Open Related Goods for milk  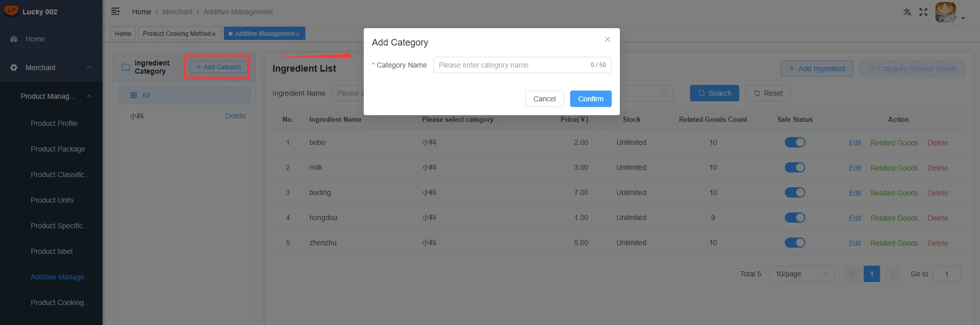(894, 168)
